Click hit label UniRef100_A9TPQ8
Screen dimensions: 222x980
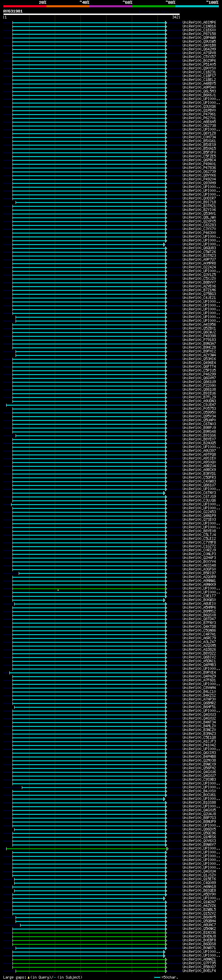click(199, 454)
